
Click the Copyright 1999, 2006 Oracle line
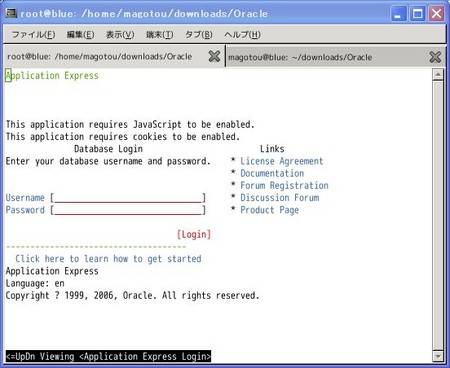coord(132,296)
